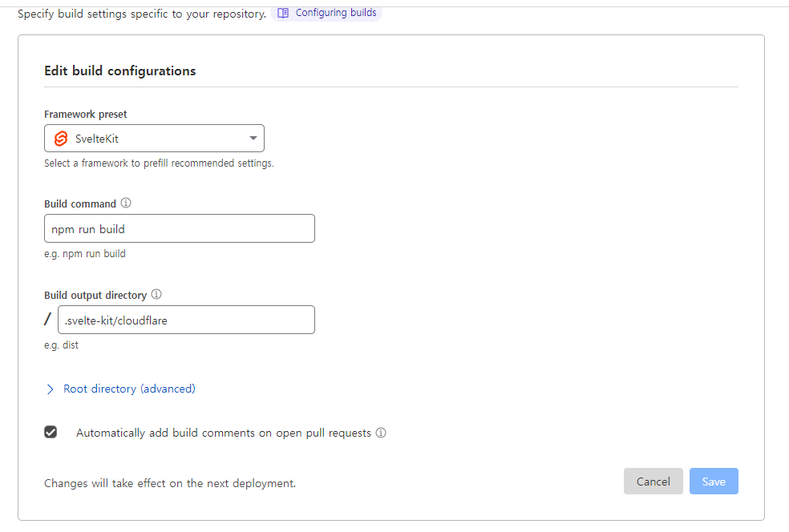The image size is (789, 532).
Task: Click the info icon after pull requests text
Action: 381,433
